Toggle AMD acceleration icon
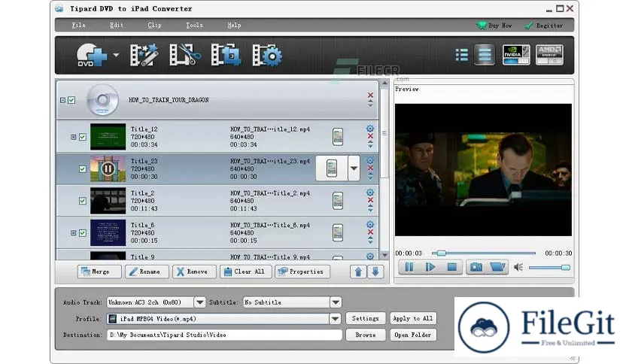The image size is (629, 364). coord(549,54)
